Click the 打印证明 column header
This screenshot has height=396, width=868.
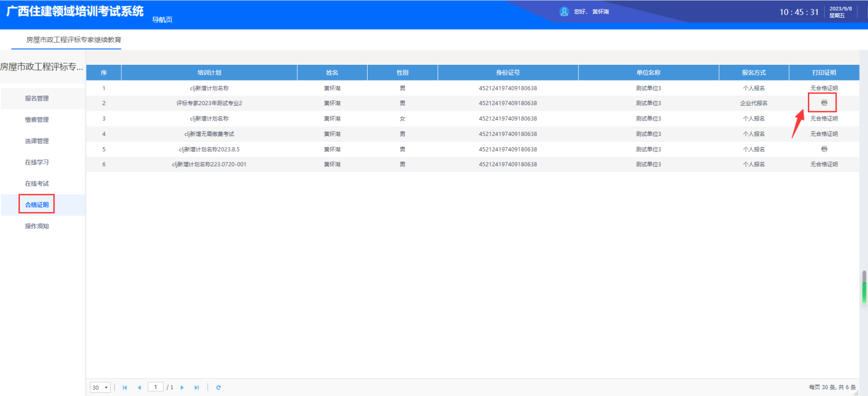point(824,73)
